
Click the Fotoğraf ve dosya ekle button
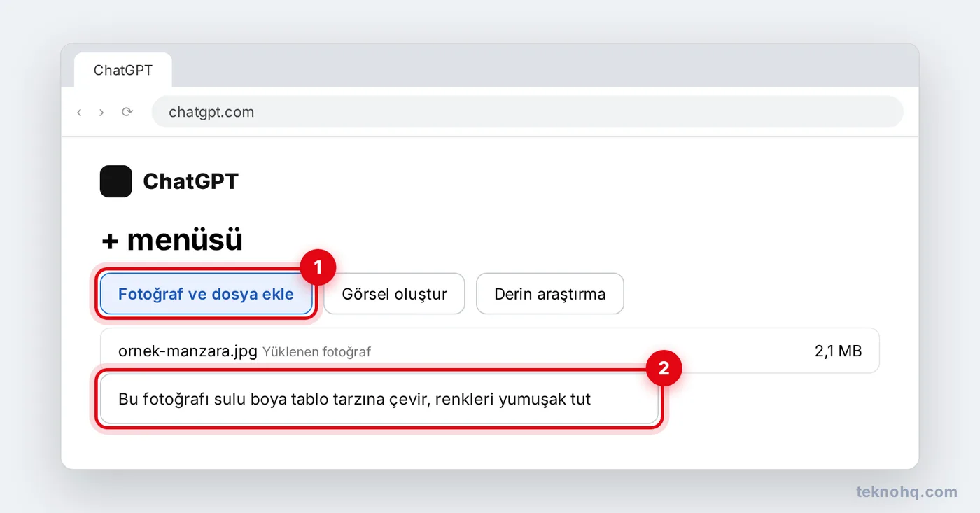[x=206, y=294]
